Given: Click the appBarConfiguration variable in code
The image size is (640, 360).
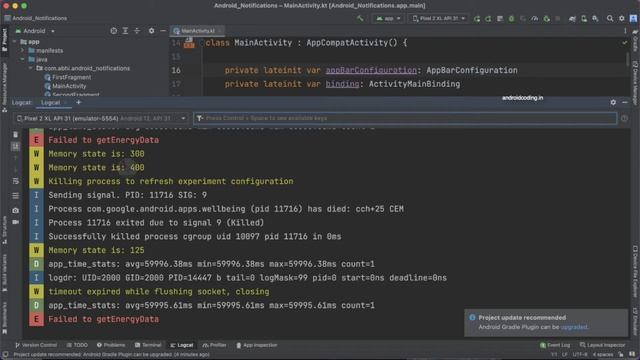Looking at the screenshot, I should pyautogui.click(x=371, y=70).
